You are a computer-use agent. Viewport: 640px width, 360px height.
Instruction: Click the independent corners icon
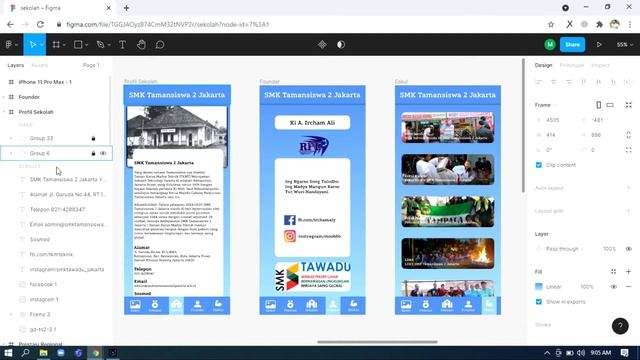point(629,150)
